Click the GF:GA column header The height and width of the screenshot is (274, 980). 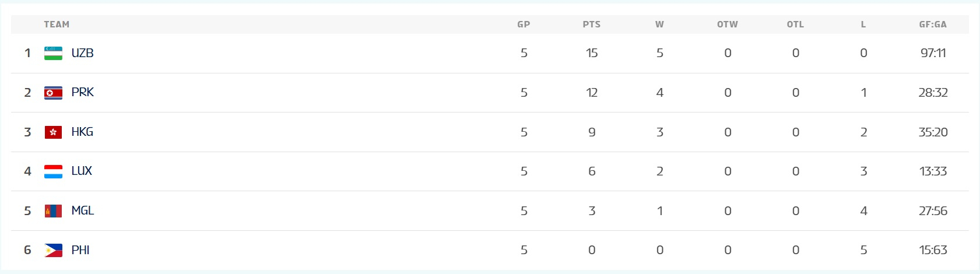[x=933, y=24]
